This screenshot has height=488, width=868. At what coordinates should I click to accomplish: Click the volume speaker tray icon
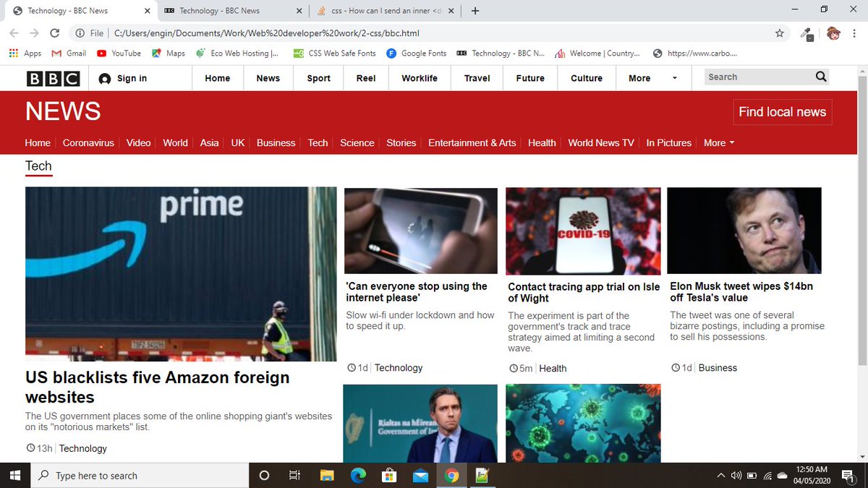[736, 475]
